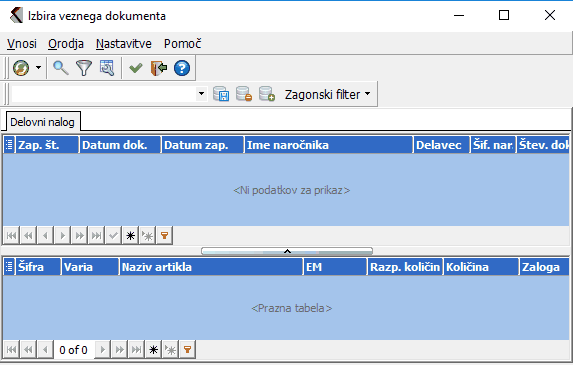Viewport: 573px width, 365px height.
Task: Click the funnel filter icon
Action: pos(84,68)
